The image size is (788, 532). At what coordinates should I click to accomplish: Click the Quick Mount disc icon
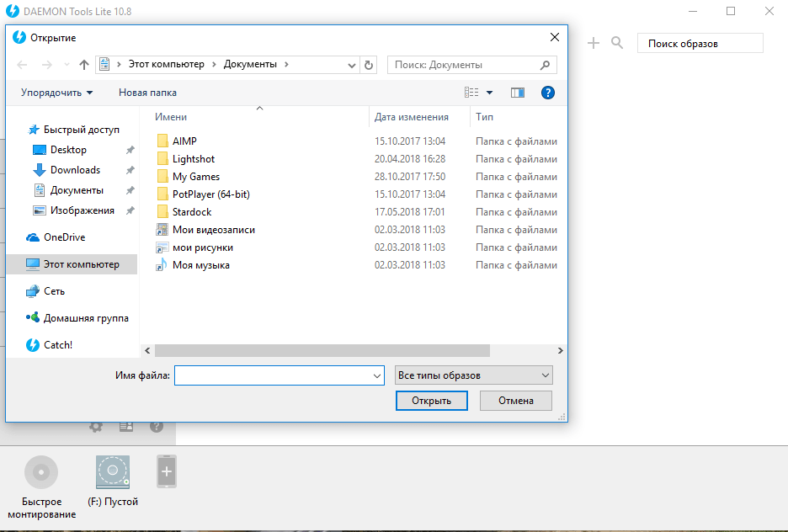click(x=41, y=471)
